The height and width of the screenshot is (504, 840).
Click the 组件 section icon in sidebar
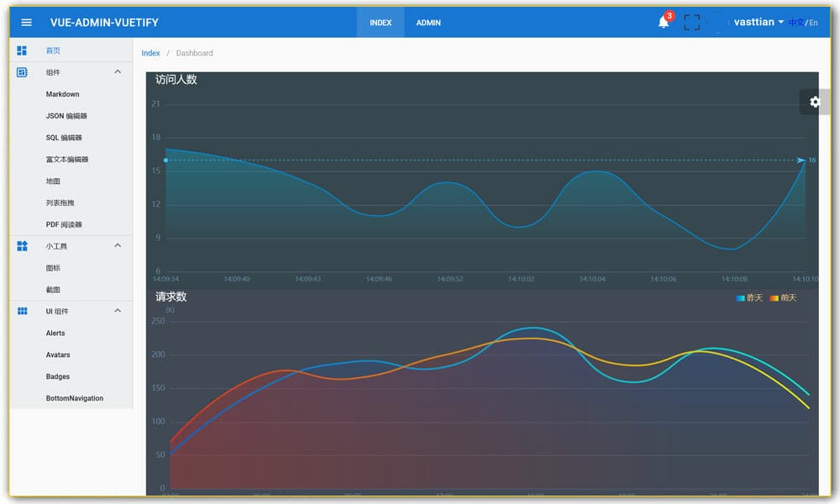21,72
